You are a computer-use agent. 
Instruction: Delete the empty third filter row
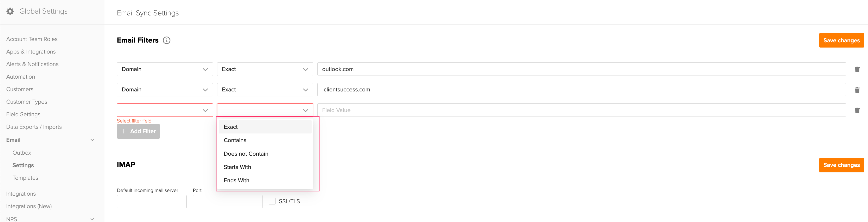(857, 110)
